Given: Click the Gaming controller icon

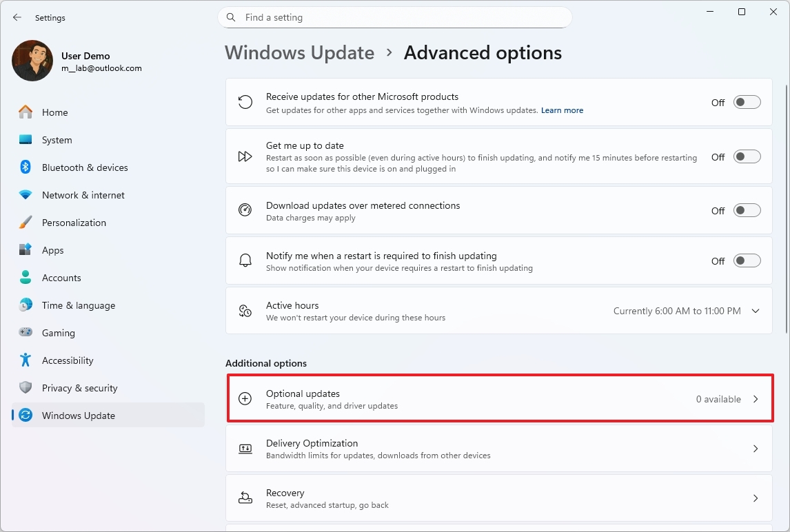Looking at the screenshot, I should 26,333.
